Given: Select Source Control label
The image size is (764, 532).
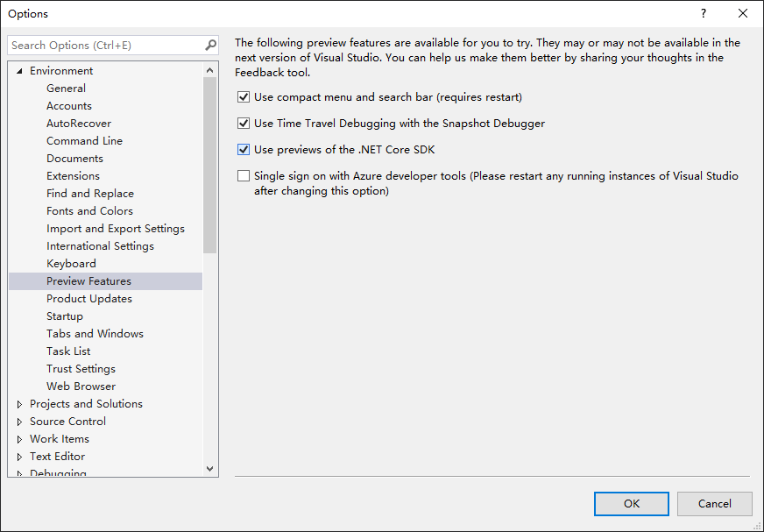Looking at the screenshot, I should tap(67, 422).
